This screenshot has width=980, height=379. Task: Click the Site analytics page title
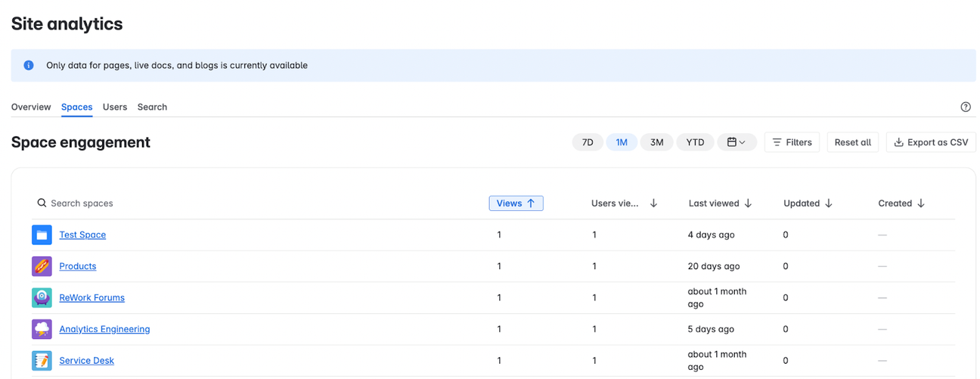pyautogui.click(x=67, y=23)
